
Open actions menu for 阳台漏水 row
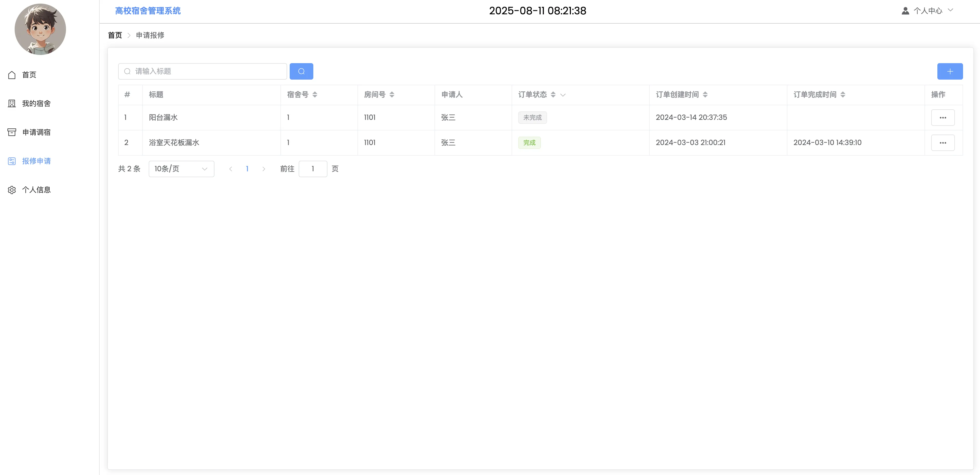point(942,118)
